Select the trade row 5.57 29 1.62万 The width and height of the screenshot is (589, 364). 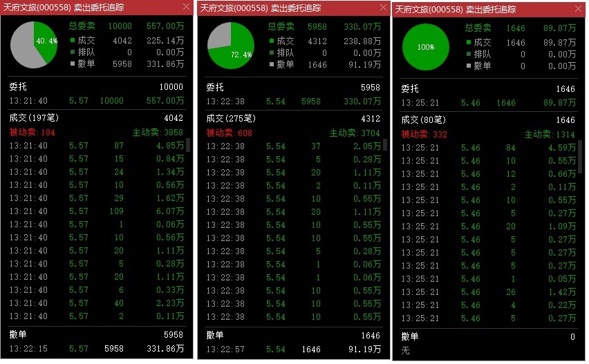(x=97, y=198)
